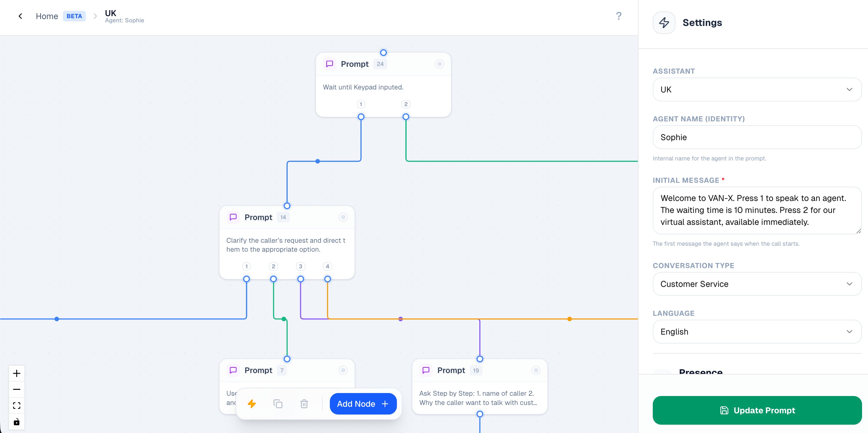Zoom in on the canvas with plus

16,373
